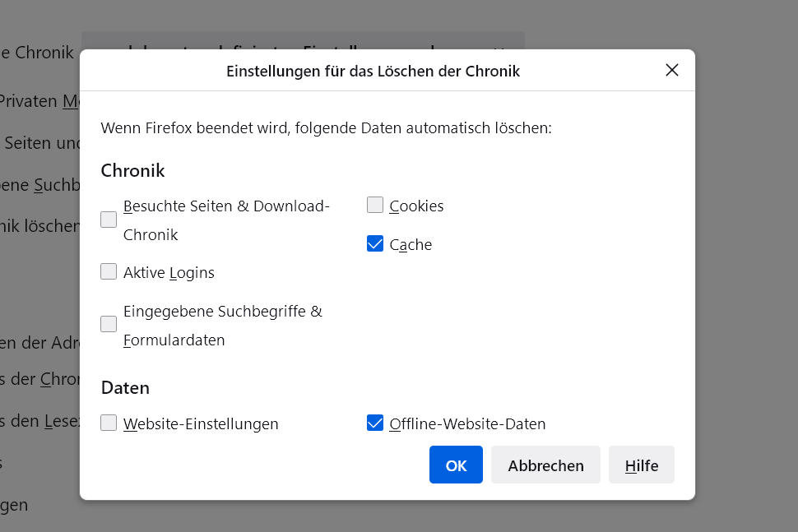Click the 'Offline-Website-Daten' label text

point(467,424)
